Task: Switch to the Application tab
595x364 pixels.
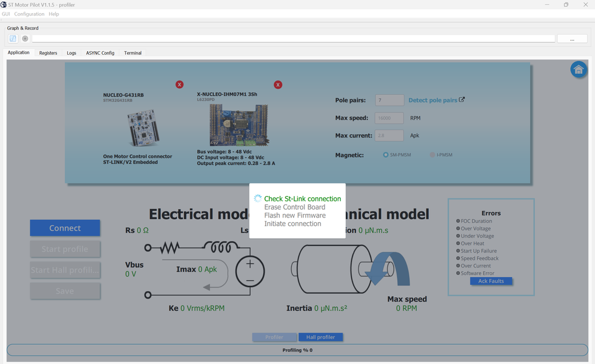Action: (x=18, y=52)
